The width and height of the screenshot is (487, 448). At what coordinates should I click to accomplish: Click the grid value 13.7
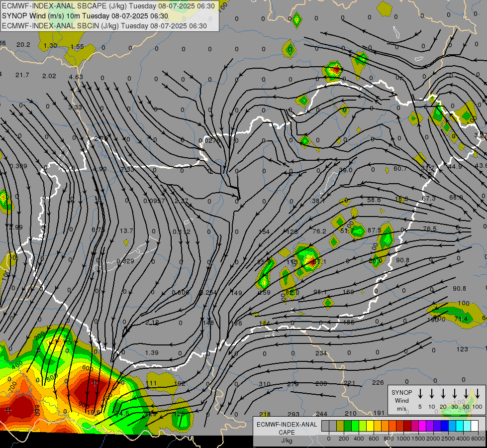click(126, 231)
